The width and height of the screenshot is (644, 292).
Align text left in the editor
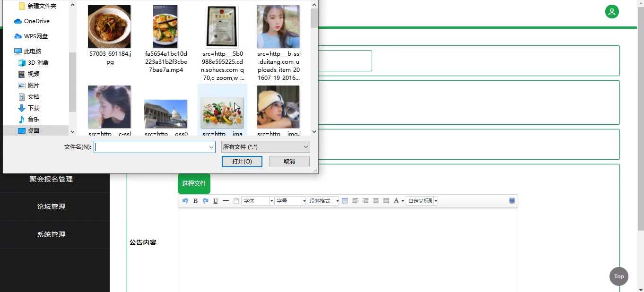click(x=355, y=201)
